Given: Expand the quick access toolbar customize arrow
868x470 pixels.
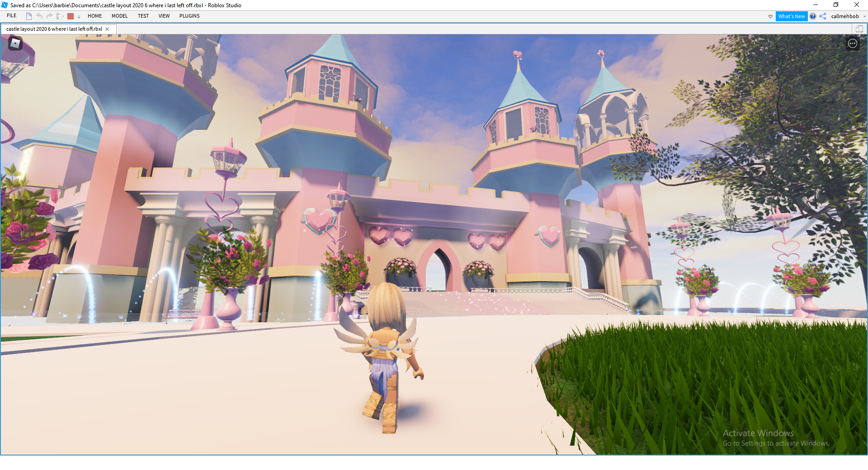Looking at the screenshot, I should [79, 17].
